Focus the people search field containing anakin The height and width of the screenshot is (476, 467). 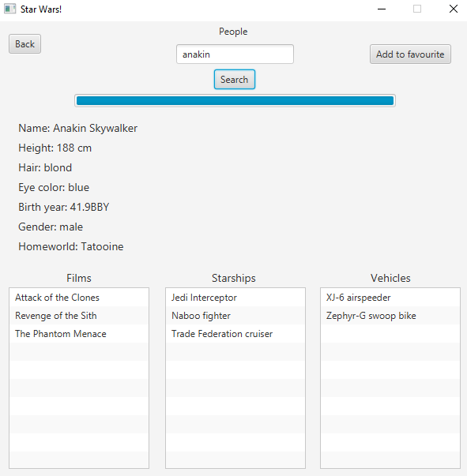coord(235,54)
